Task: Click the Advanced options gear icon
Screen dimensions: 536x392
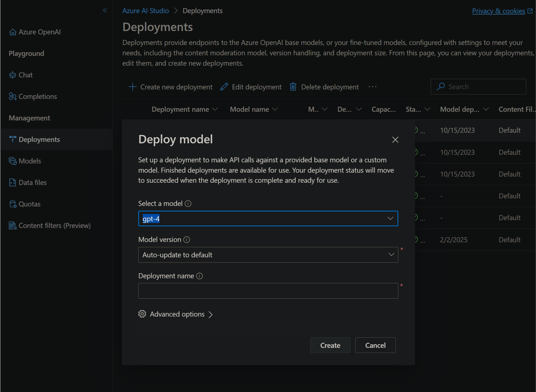Action: pyautogui.click(x=142, y=314)
